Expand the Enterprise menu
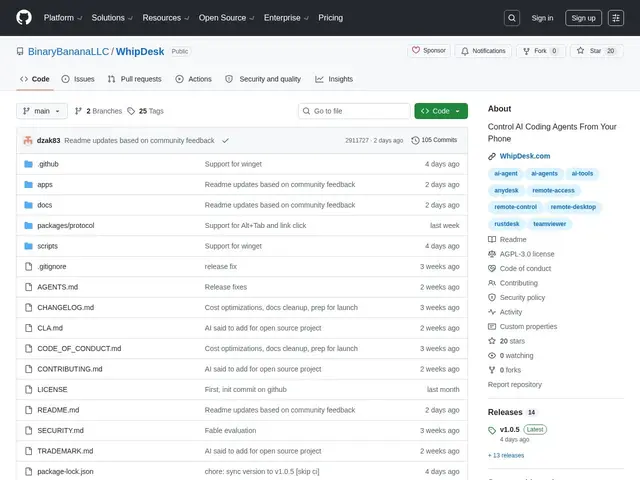This screenshot has height=480, width=640. (x=286, y=18)
